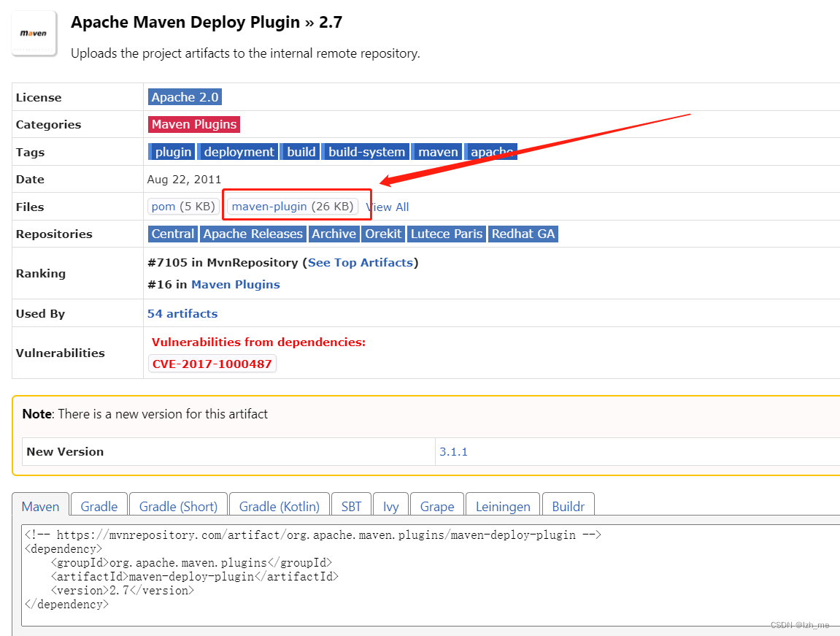The height and width of the screenshot is (636, 840).
Task: Open the View All files link
Action: point(388,207)
